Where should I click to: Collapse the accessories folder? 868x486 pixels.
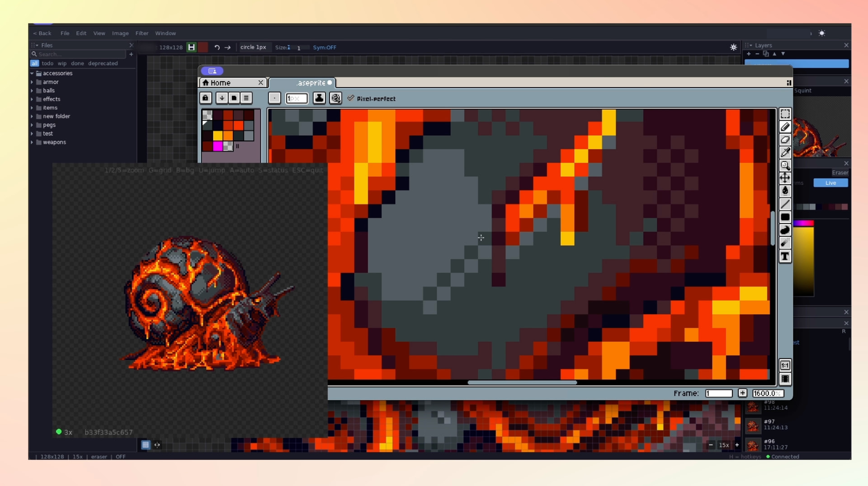(32, 73)
